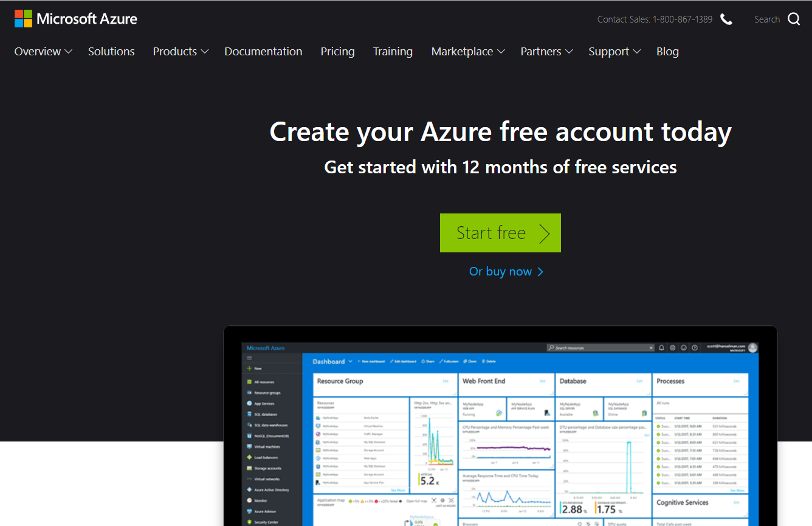Click the green plus New icon in dashboard preview
The image size is (812, 526).
coord(249,369)
